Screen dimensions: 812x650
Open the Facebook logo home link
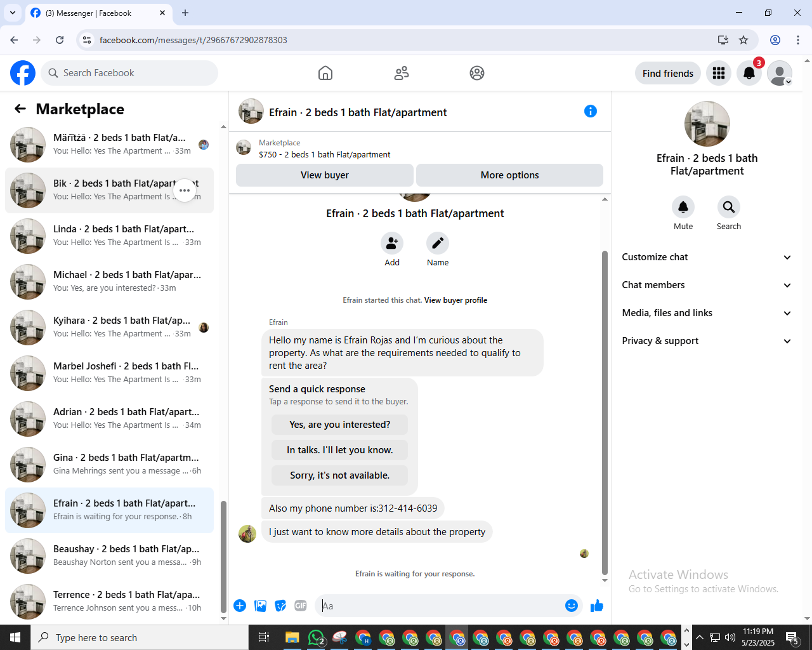pos(23,73)
